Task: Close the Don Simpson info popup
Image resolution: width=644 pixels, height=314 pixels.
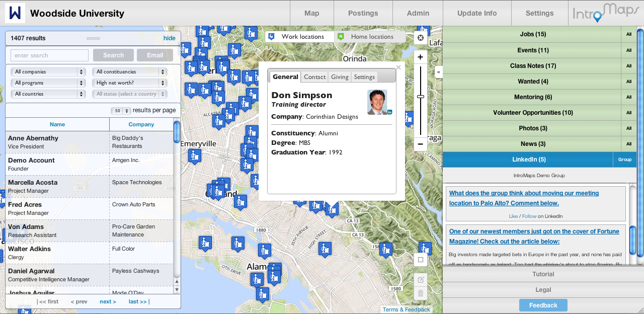Action: click(x=398, y=67)
